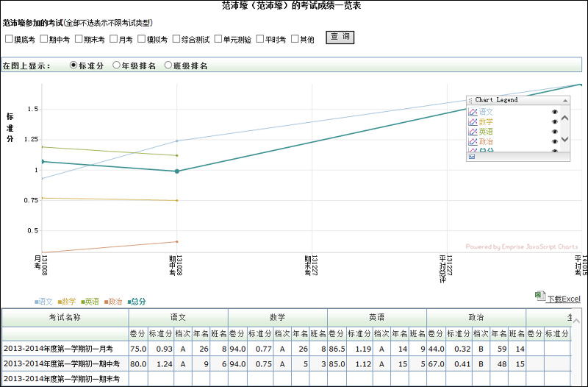Select the 年级排名 radio button

tap(117, 65)
